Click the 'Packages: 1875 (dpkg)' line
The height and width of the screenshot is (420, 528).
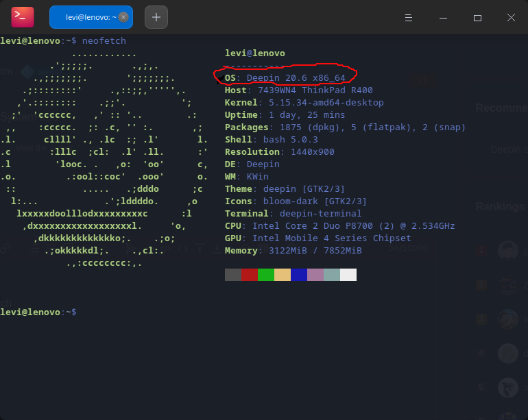(345, 127)
